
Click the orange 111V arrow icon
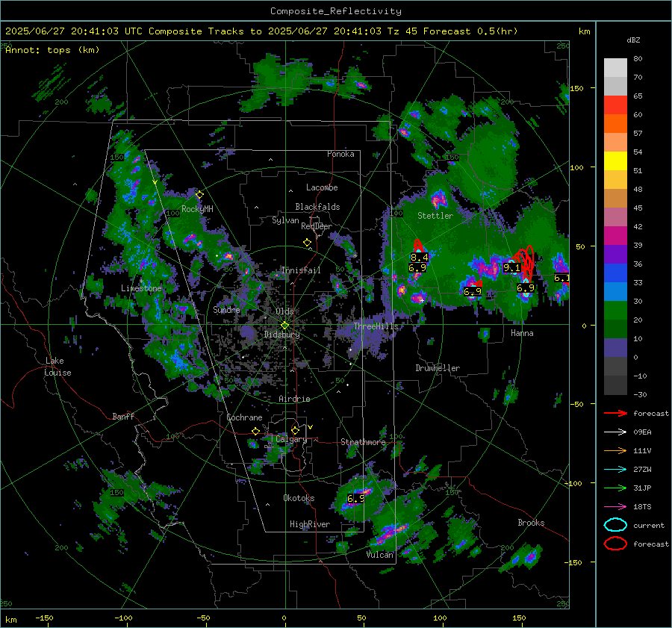click(615, 450)
